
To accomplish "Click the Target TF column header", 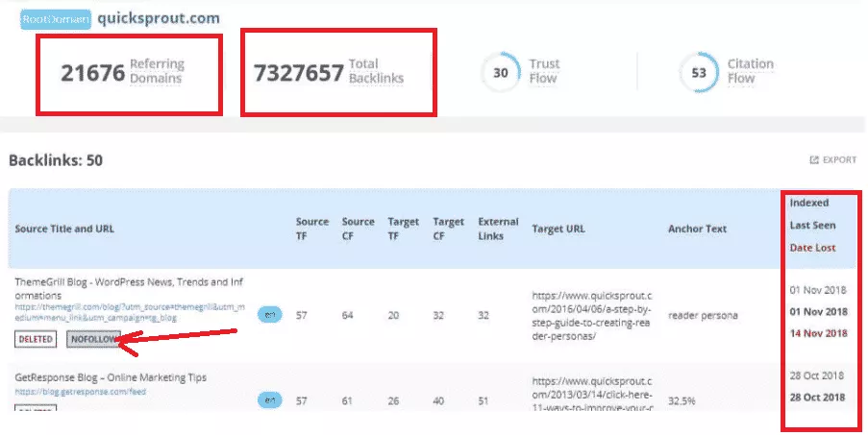I will click(x=403, y=229).
